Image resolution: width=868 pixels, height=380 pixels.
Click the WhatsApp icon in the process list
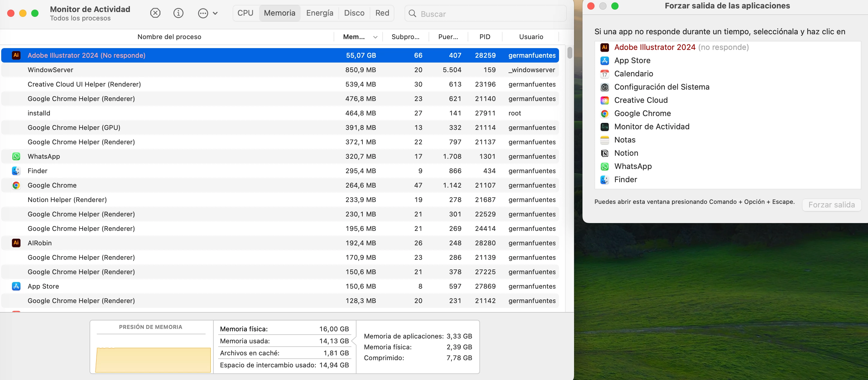[x=16, y=156]
